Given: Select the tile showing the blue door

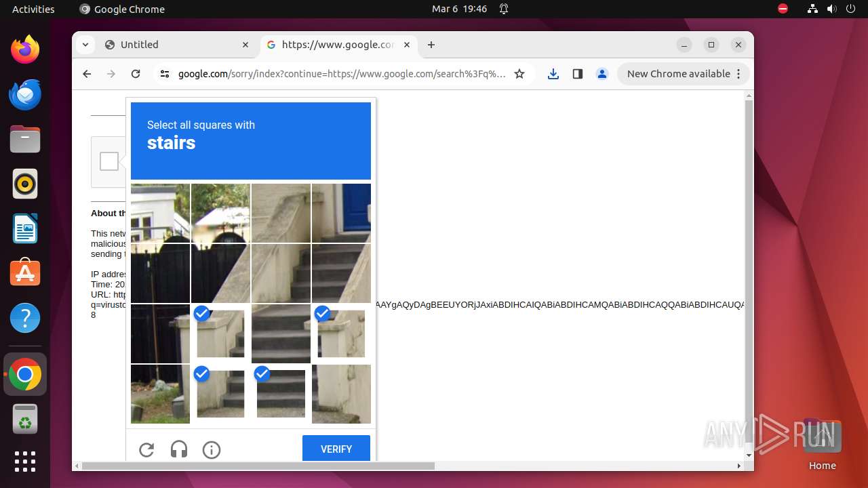Looking at the screenshot, I should 341,213.
